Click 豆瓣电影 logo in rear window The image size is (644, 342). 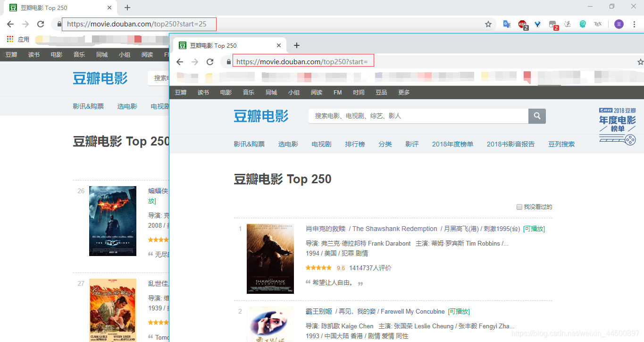coord(100,78)
